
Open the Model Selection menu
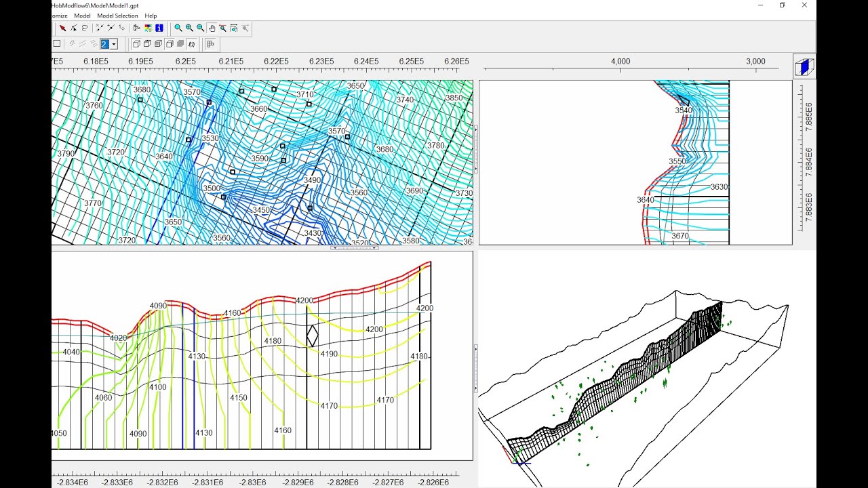coord(117,16)
